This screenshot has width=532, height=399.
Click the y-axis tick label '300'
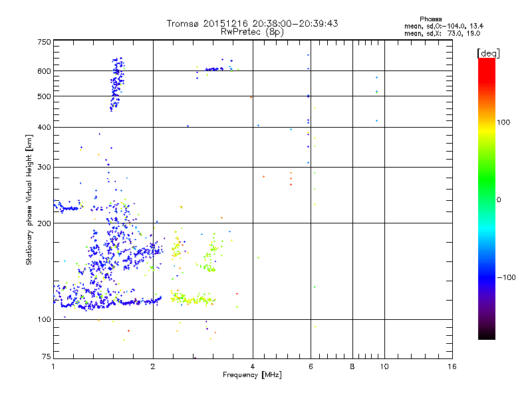pyautogui.click(x=45, y=167)
